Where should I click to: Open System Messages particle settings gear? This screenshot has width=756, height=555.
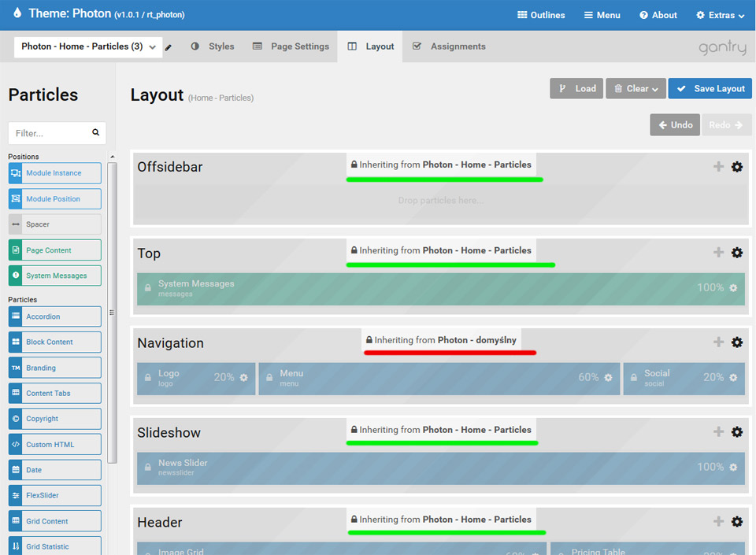coord(733,288)
